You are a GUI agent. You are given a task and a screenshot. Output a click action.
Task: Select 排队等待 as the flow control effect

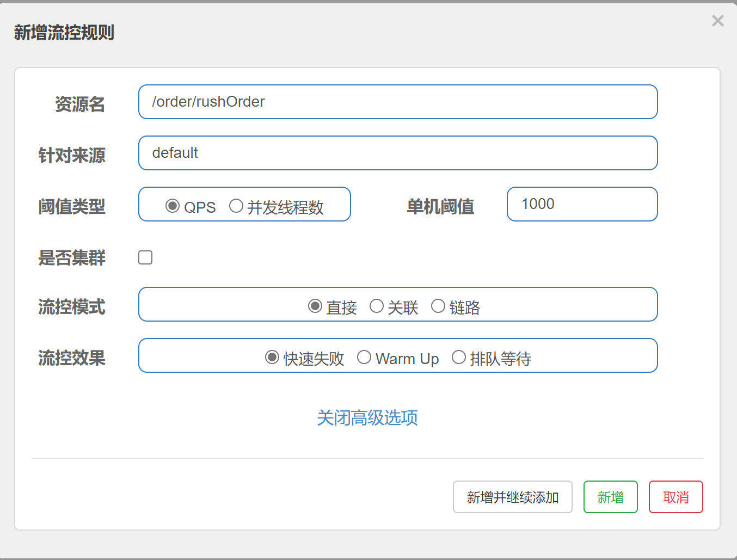pyautogui.click(x=459, y=356)
